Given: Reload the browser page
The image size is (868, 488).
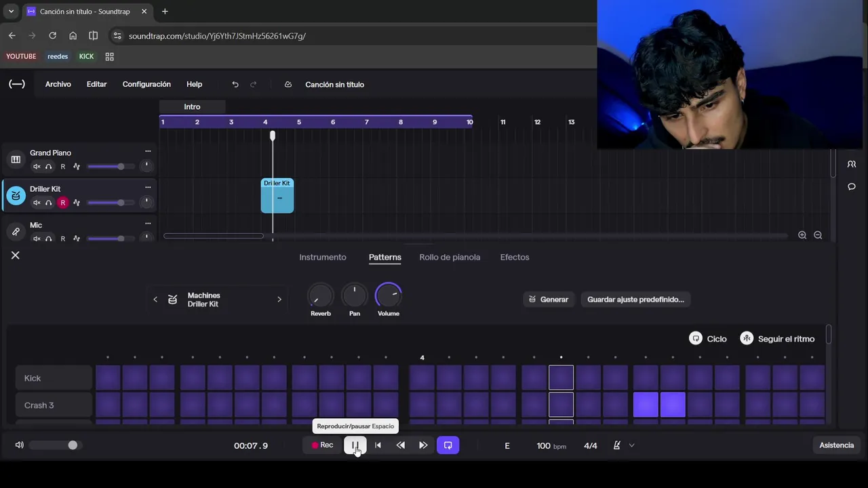Looking at the screenshot, I should coord(52,36).
